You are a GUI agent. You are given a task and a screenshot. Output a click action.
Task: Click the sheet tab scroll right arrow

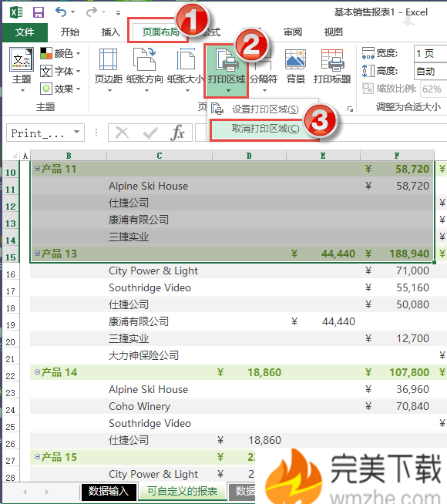[46, 492]
